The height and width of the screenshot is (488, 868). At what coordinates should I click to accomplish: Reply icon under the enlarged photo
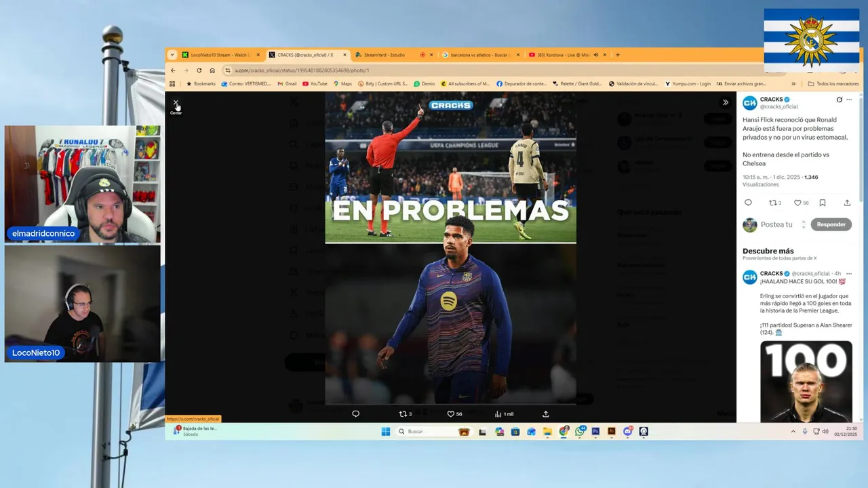(x=355, y=413)
